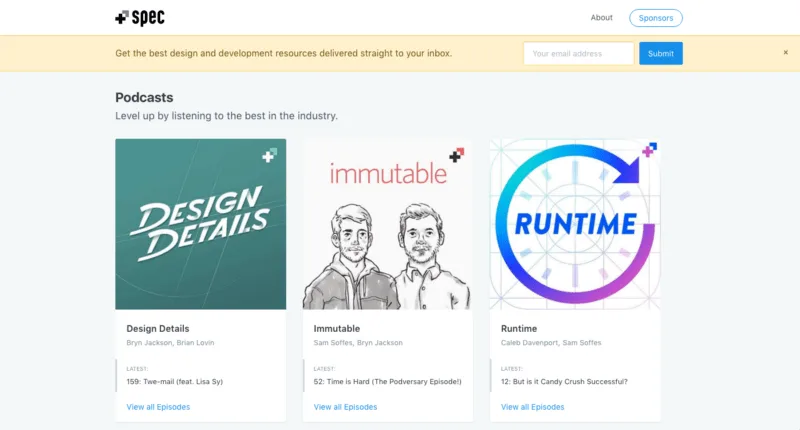Viewport: 800px width, 430px height.
Task: Submit the newsletter email form
Action: (x=661, y=54)
